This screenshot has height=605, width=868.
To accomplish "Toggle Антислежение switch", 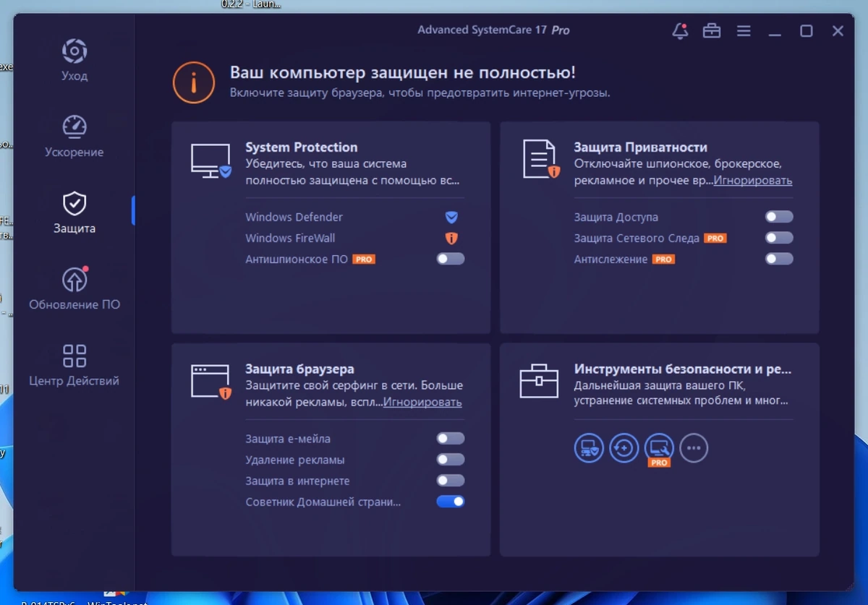I will 779,259.
